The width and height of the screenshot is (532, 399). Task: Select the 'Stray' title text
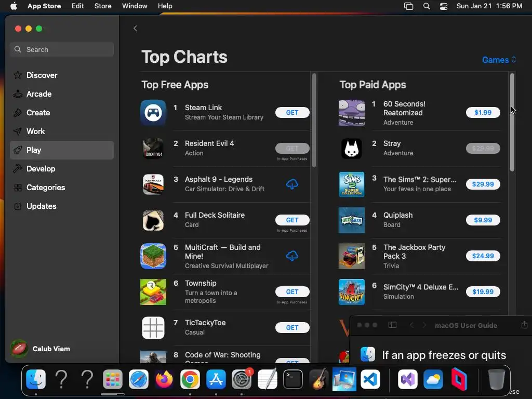pyautogui.click(x=392, y=143)
